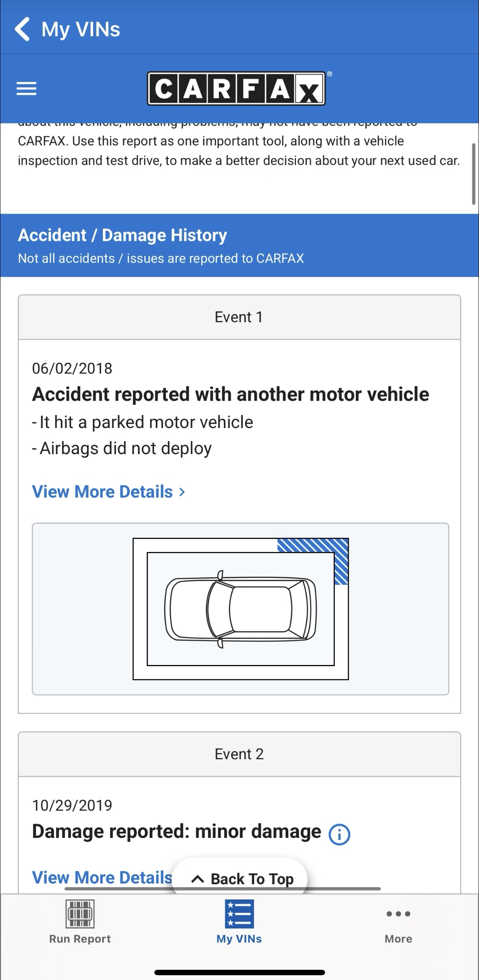Screen dimensions: 479x980
Task: Tap the car top-view diagram image
Action: 240,609
